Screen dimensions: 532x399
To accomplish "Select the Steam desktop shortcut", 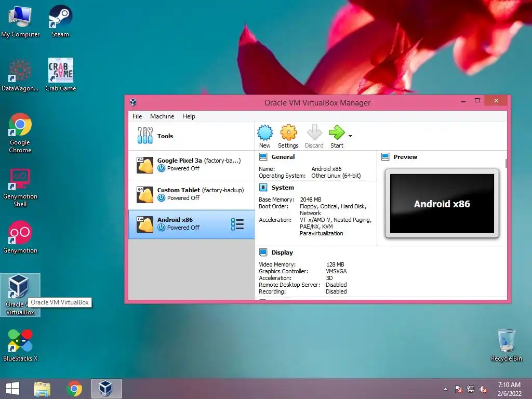I will tap(60, 21).
